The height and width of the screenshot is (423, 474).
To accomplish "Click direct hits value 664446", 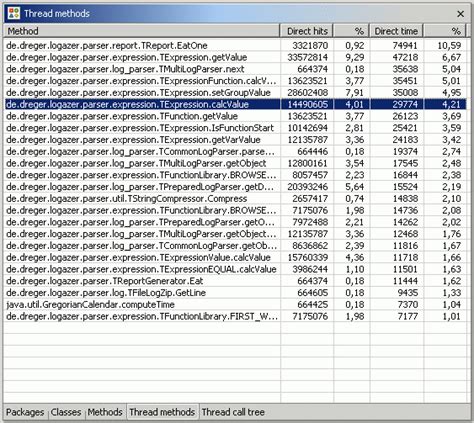I will pos(313,151).
